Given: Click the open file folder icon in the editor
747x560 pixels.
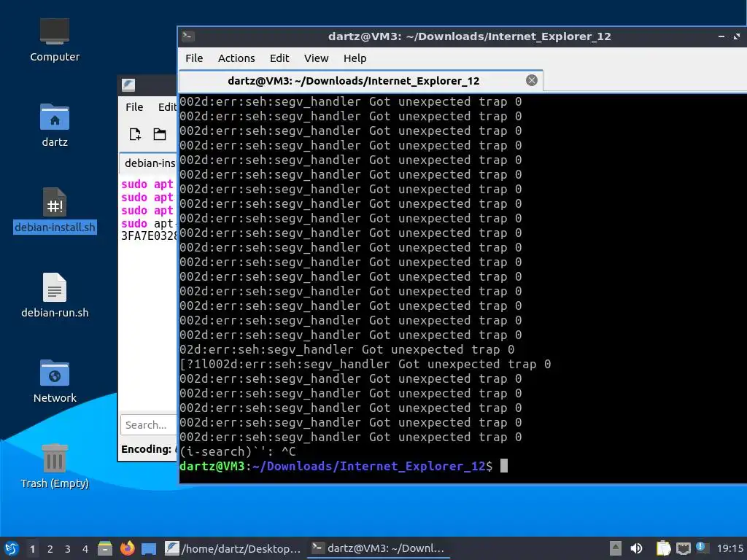Looking at the screenshot, I should pyautogui.click(x=160, y=134).
